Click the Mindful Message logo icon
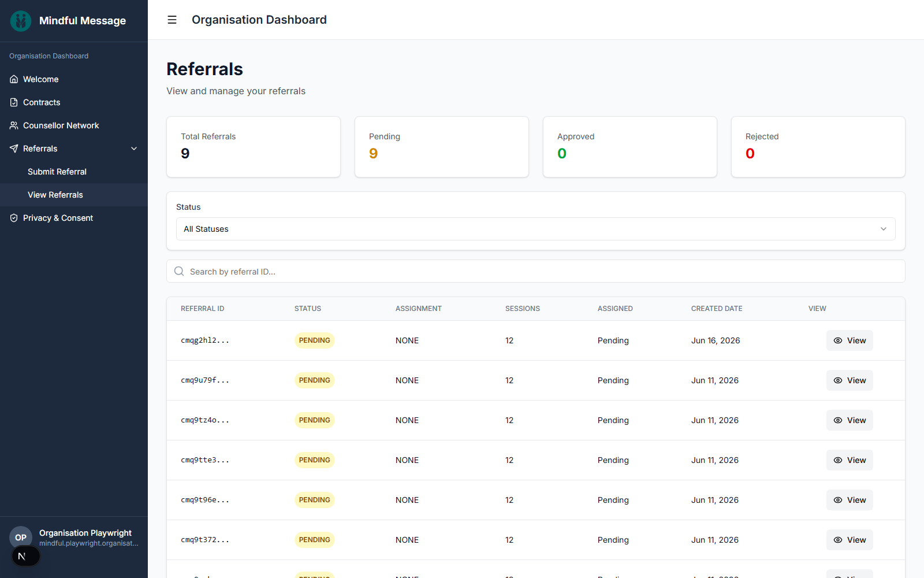Screen dimensions: 924x578 21,21
